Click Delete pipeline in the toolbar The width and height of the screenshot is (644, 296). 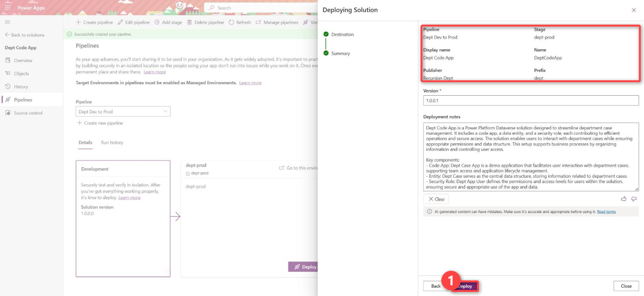click(205, 22)
